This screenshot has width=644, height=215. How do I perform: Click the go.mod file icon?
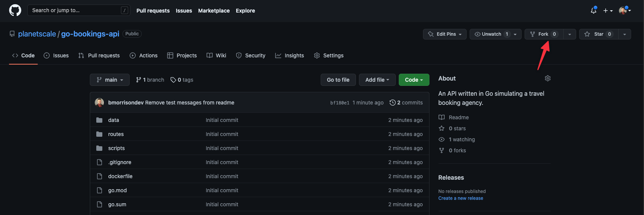(99, 190)
